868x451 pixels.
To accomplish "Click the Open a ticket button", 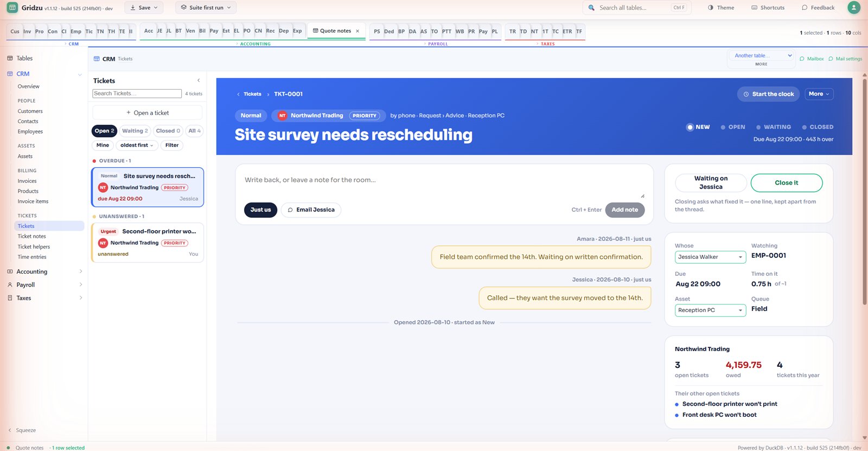I will click(x=148, y=113).
